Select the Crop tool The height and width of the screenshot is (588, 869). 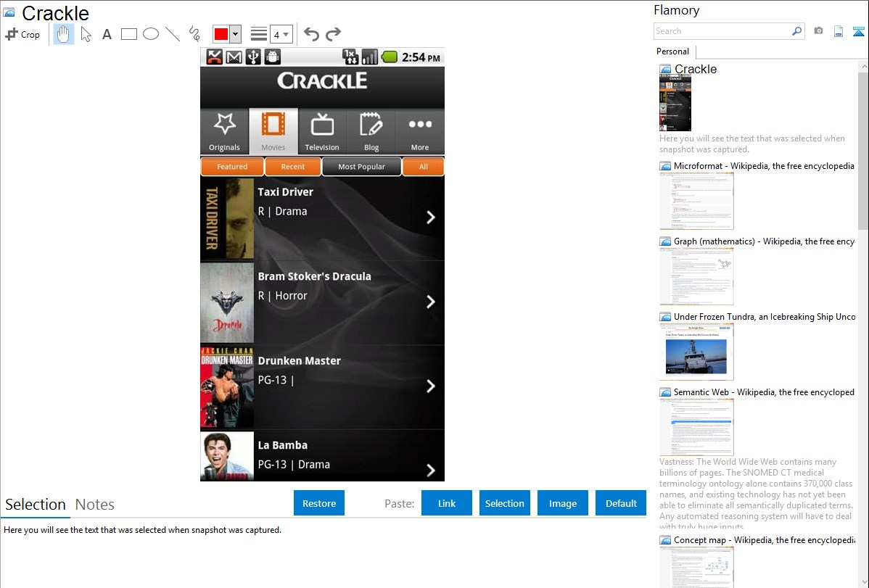(22, 34)
